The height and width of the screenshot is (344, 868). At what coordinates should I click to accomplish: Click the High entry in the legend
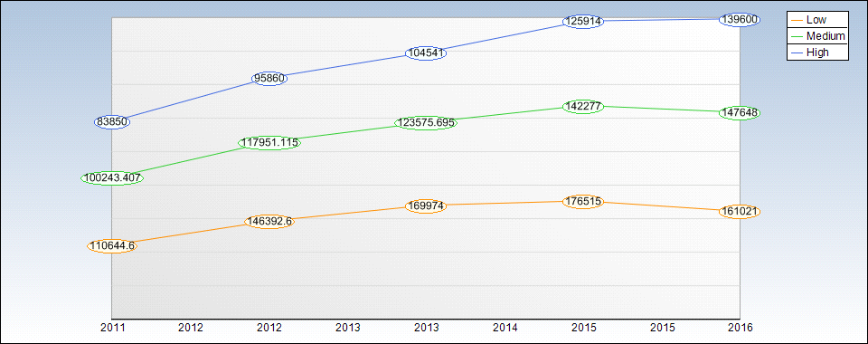817,53
